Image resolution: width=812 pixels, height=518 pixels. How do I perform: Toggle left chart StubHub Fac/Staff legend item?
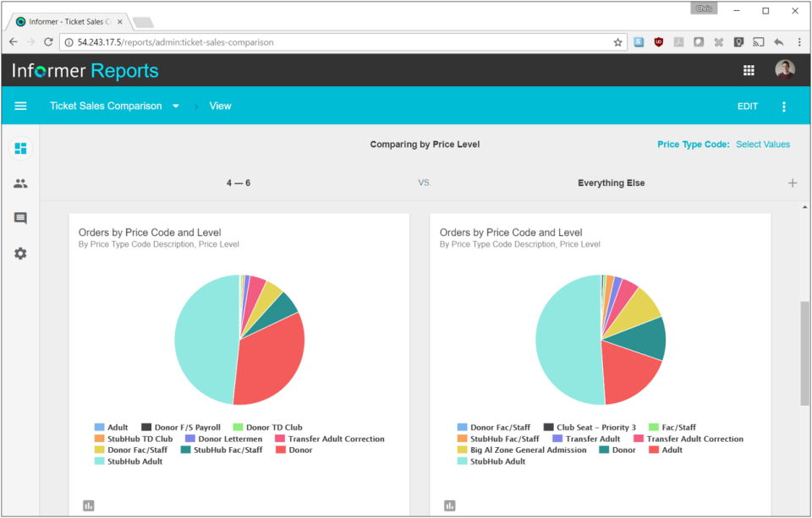click(x=222, y=450)
